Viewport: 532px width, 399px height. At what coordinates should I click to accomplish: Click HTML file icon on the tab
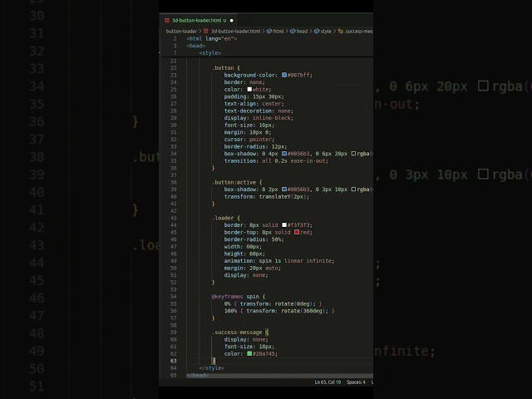click(166, 20)
